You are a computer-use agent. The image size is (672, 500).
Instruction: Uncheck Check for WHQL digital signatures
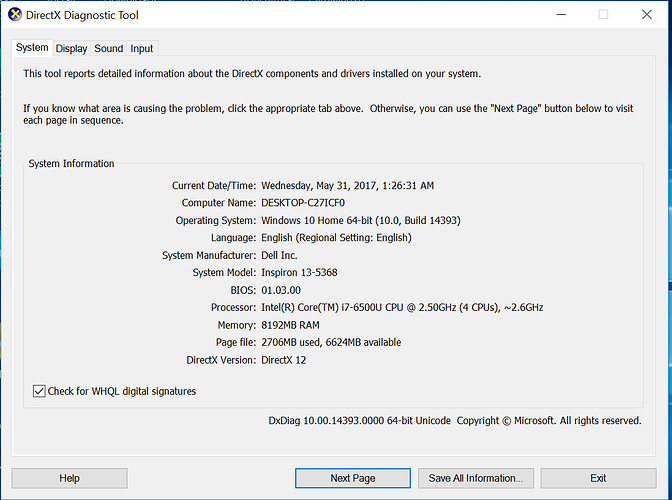point(39,391)
